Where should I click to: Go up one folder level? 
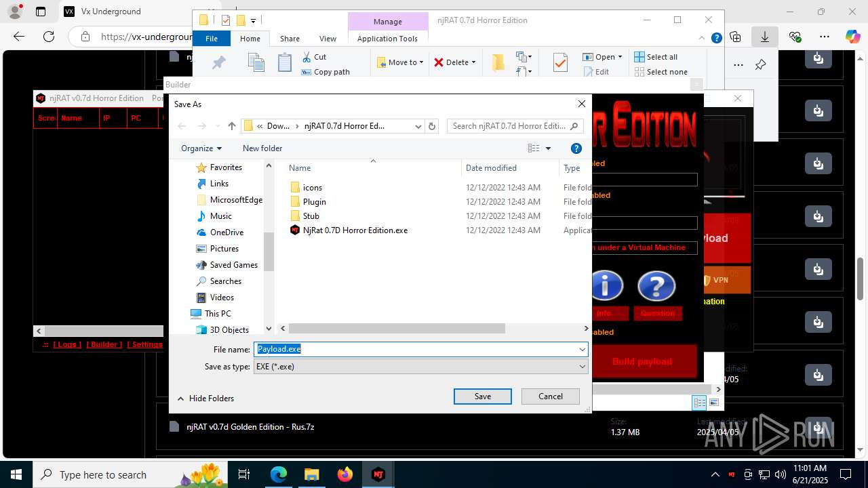pos(232,126)
